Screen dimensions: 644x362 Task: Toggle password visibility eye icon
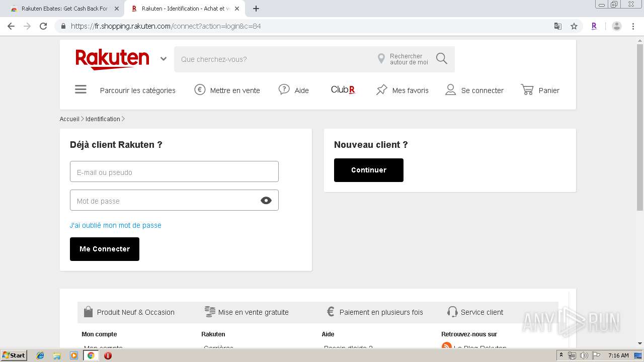266,201
